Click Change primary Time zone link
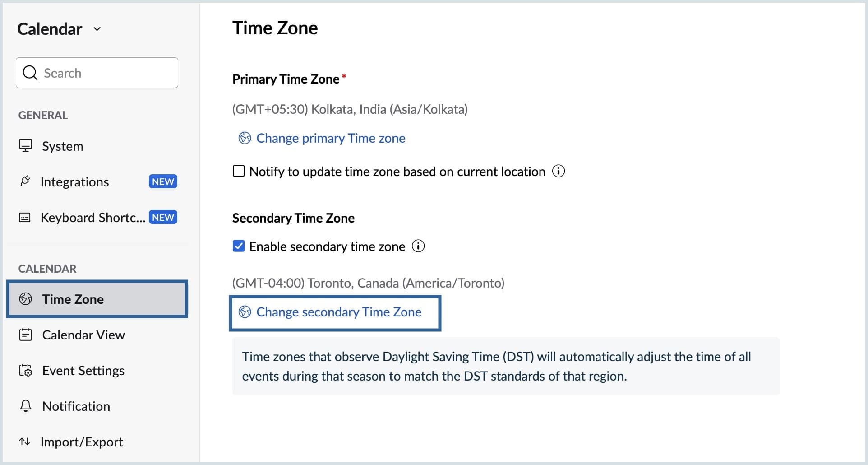 [330, 138]
